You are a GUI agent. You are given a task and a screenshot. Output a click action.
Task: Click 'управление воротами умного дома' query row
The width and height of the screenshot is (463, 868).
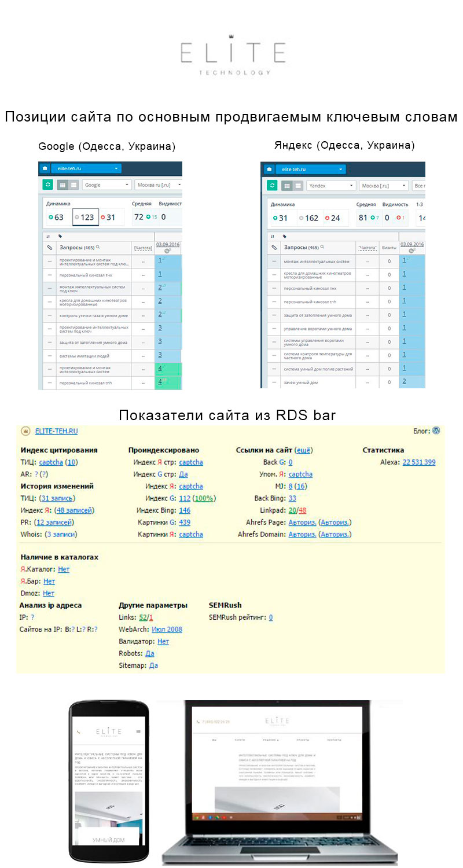[317, 329]
